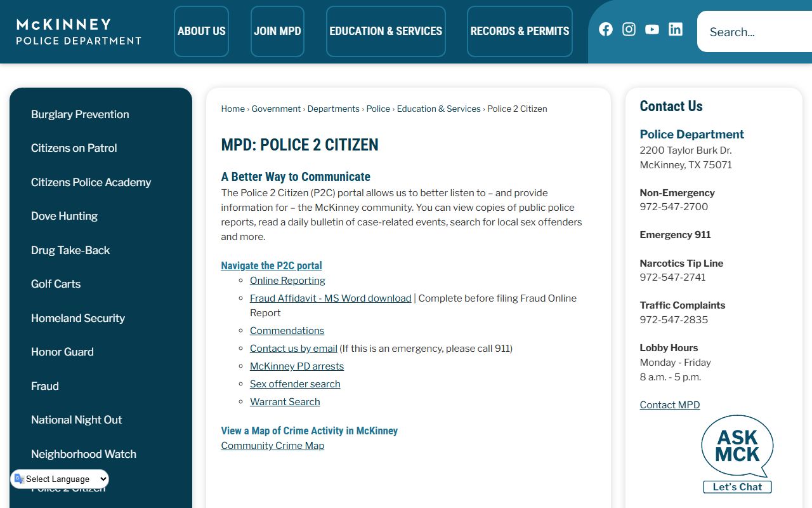
Task: Open the Commendations link
Action: click(287, 330)
